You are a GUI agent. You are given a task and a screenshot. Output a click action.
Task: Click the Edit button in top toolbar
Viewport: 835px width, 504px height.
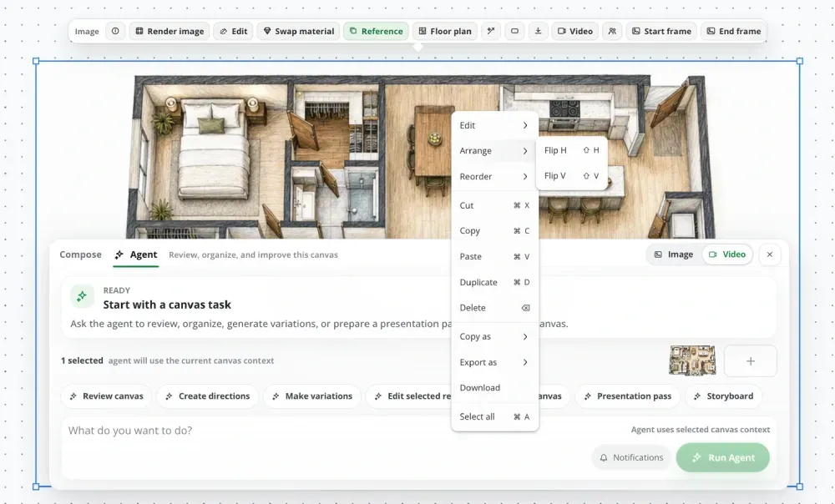click(234, 31)
